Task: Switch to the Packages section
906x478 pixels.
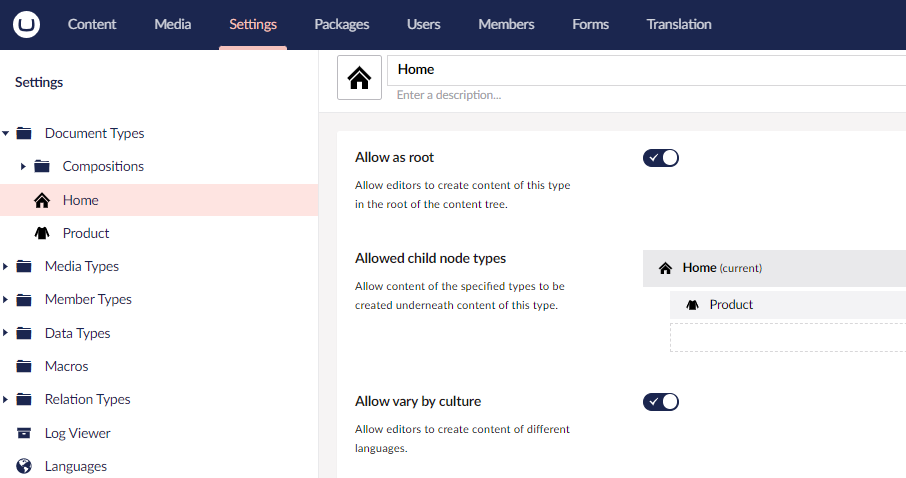Action: pos(341,24)
